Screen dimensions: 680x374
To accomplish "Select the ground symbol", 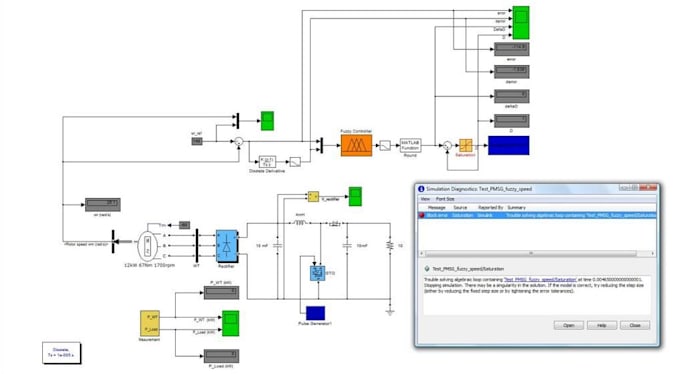I will pyautogui.click(x=390, y=312).
